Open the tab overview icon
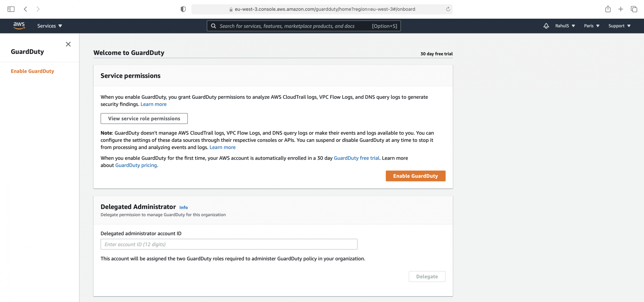644x302 pixels. (x=634, y=9)
